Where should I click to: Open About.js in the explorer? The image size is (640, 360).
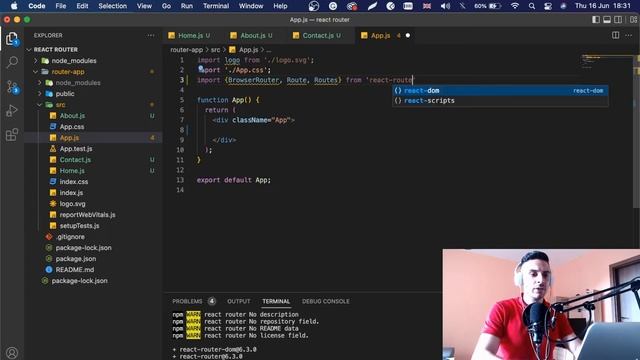[x=72, y=116]
